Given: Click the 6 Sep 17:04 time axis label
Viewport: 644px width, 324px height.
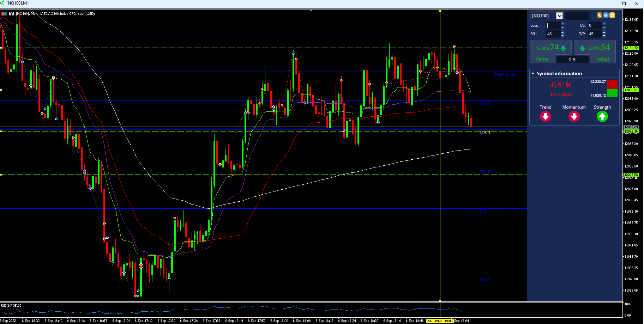Looking at the screenshot, I should pyautogui.click(x=121, y=321).
